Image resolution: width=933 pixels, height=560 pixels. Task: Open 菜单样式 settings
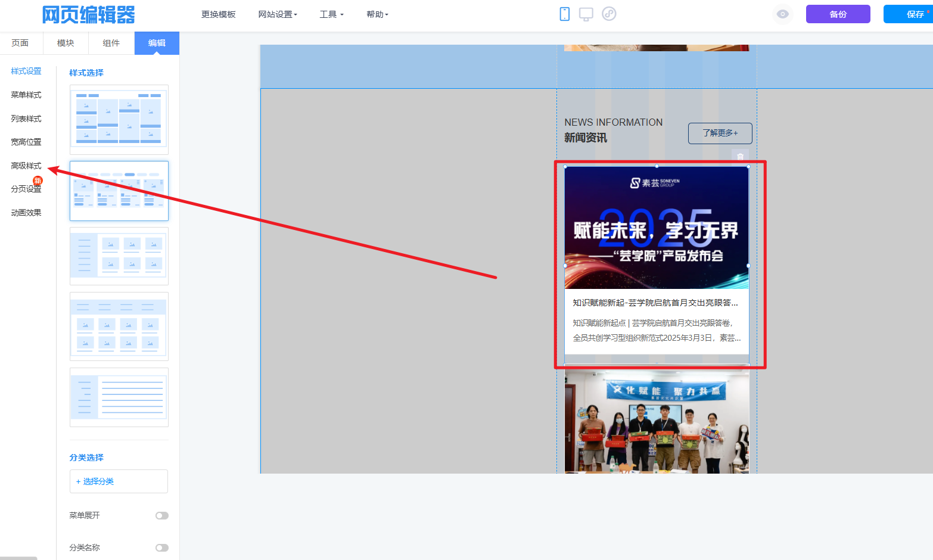pyautogui.click(x=26, y=95)
